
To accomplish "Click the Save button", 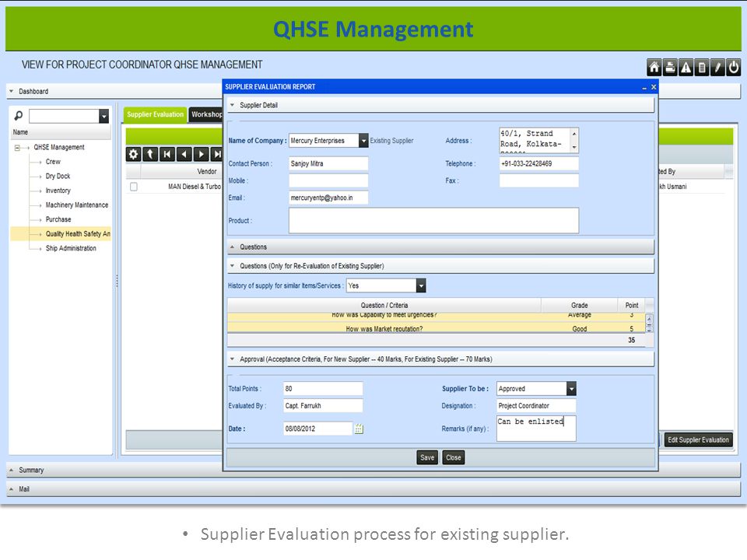I will [x=427, y=457].
